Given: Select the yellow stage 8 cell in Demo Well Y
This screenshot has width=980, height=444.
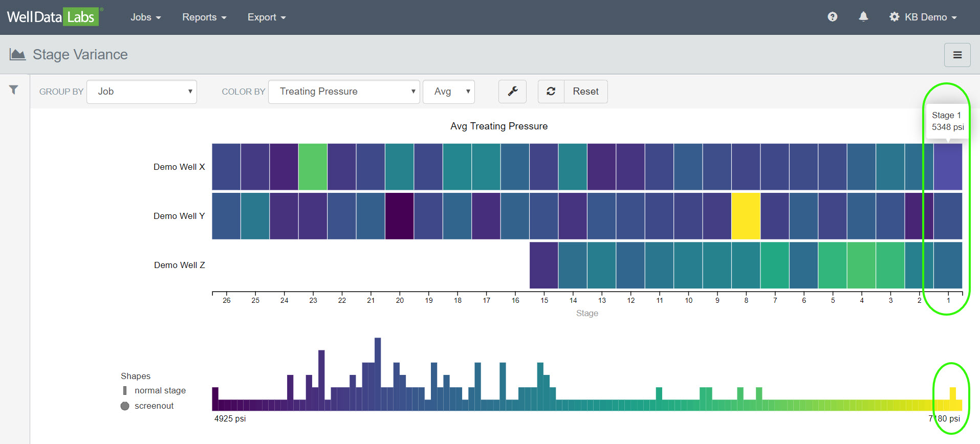Looking at the screenshot, I should 746,216.
